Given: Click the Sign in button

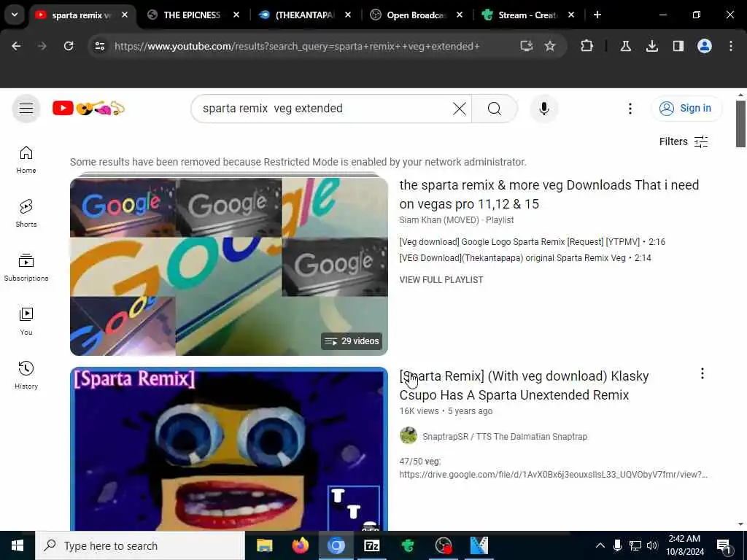Looking at the screenshot, I should pos(686,108).
